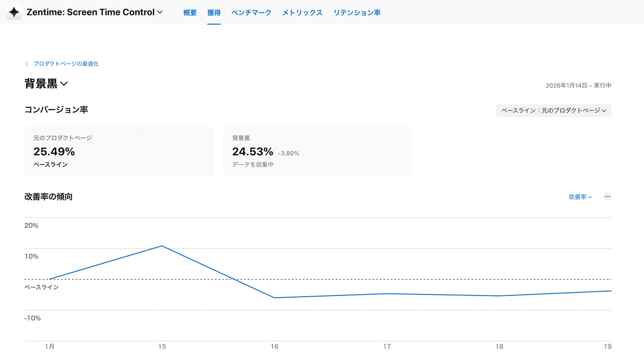Open the 改善率 metric dropdown

[580, 197]
